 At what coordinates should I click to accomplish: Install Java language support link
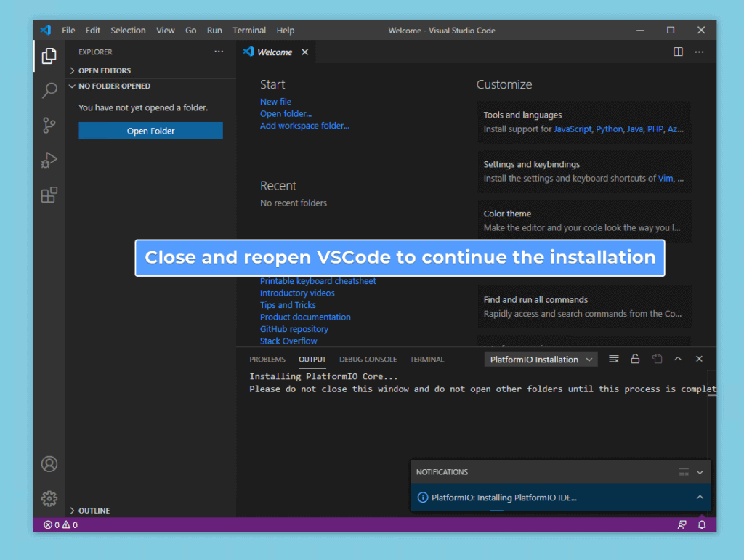[635, 129]
